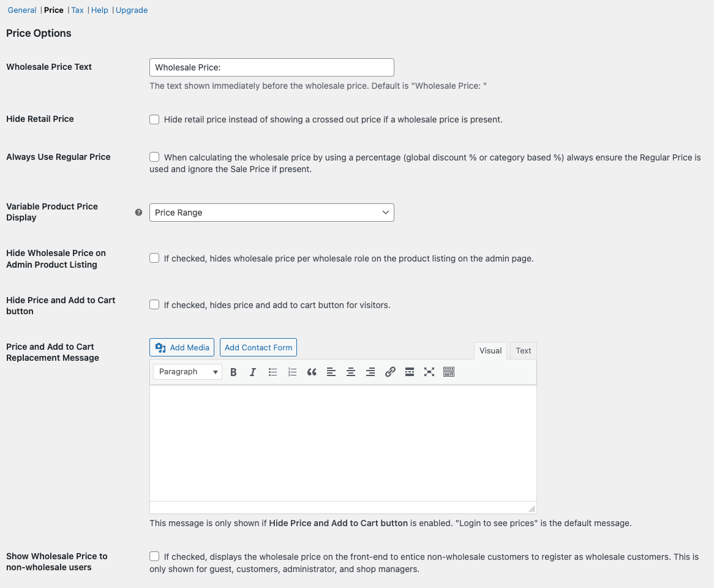Viewport: 714px width, 588px height.
Task: Toggle bold formatting in the editor
Action: click(x=233, y=372)
